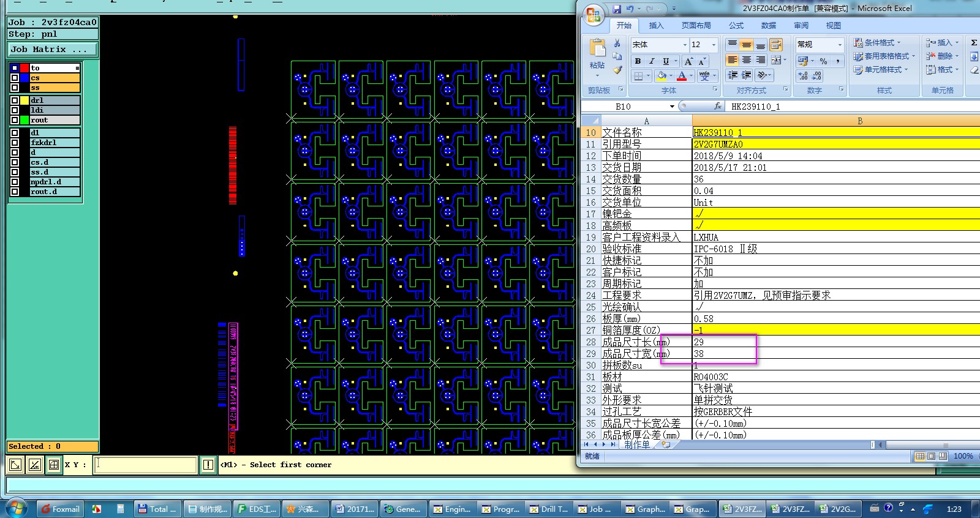Align text left in the cell
980x518 pixels.
pos(733,60)
